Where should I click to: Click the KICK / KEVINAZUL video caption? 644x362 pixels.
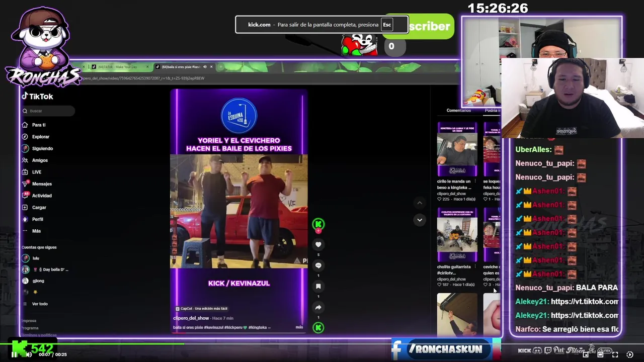(239, 284)
